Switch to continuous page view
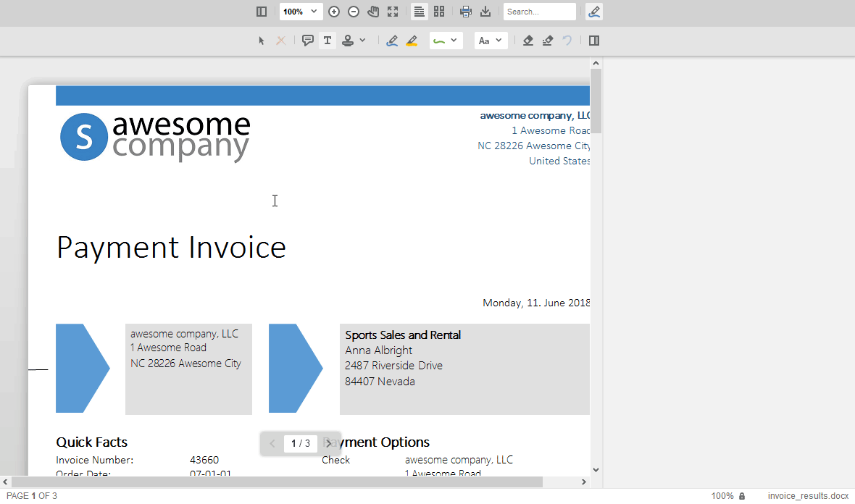 pos(419,12)
